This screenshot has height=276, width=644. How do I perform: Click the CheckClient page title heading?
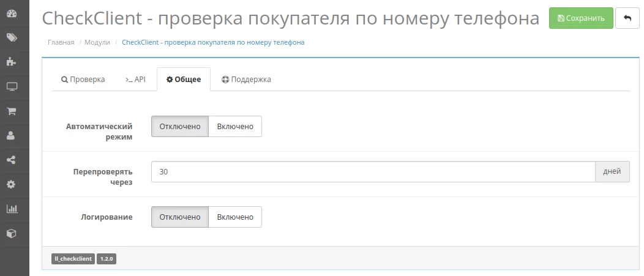[x=291, y=18]
